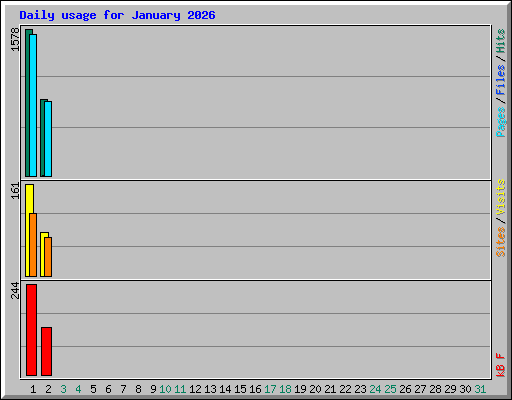Screen dimensions: 512x400
Task: Click the cyan Pages bar for day 2
Action: pyautogui.click(x=48, y=139)
